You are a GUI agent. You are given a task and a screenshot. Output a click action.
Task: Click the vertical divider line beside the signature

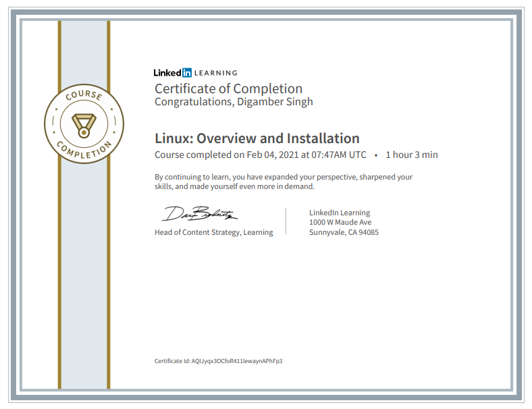coord(286,221)
